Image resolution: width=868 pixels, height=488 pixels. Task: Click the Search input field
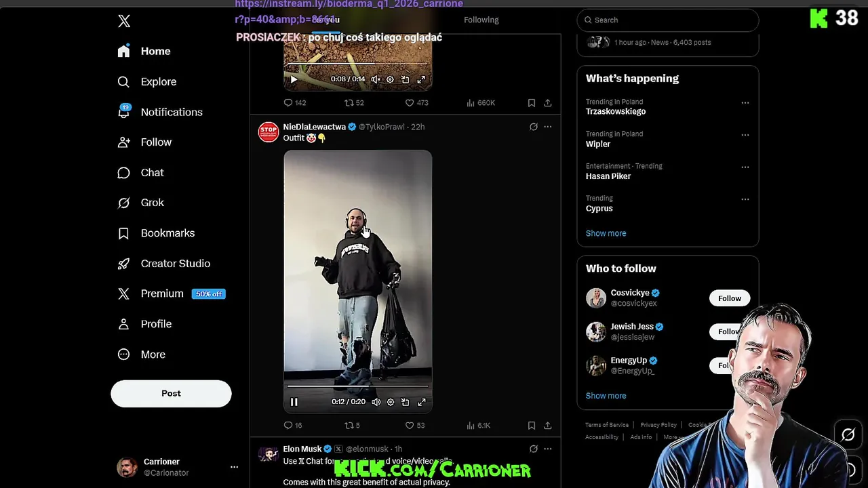point(667,20)
